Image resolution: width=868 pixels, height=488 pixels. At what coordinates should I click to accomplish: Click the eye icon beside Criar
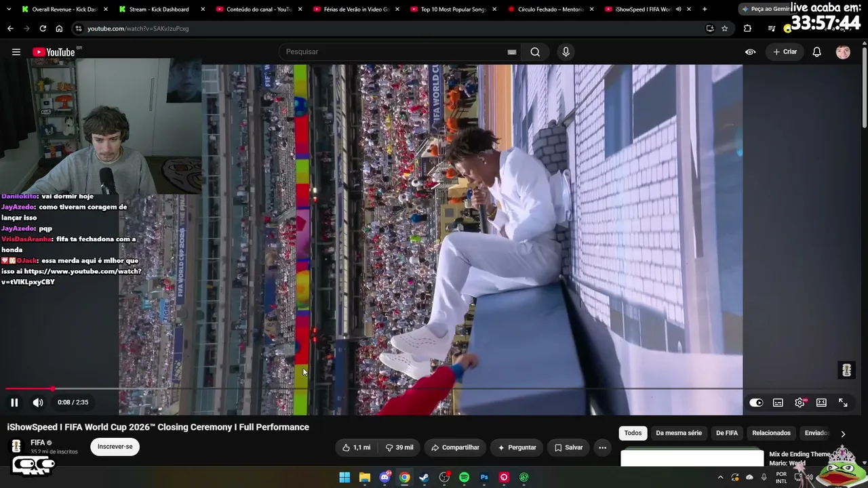click(x=750, y=52)
